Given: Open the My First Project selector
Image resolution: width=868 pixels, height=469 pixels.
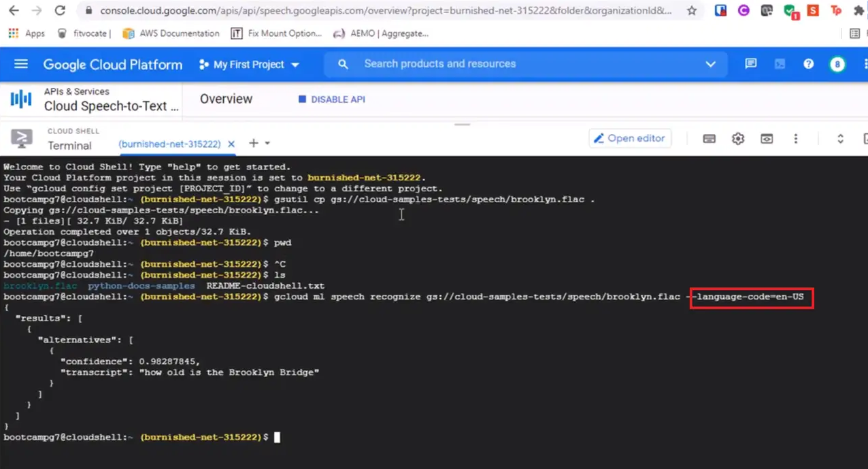Looking at the screenshot, I should click(x=249, y=65).
